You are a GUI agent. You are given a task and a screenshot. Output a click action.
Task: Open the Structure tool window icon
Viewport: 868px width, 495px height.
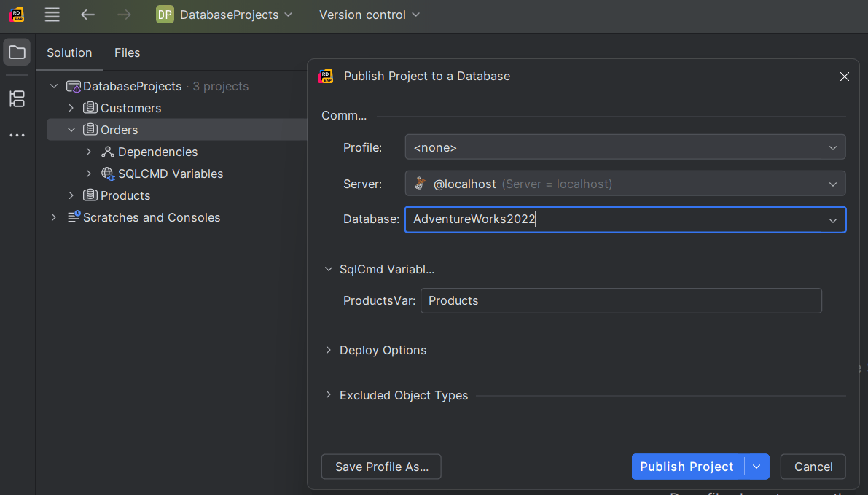tap(17, 98)
